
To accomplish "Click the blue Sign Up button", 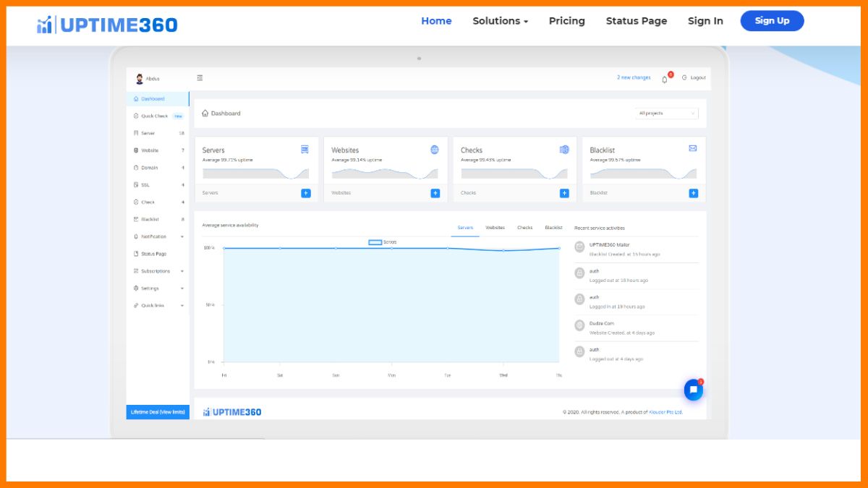I will pos(772,21).
